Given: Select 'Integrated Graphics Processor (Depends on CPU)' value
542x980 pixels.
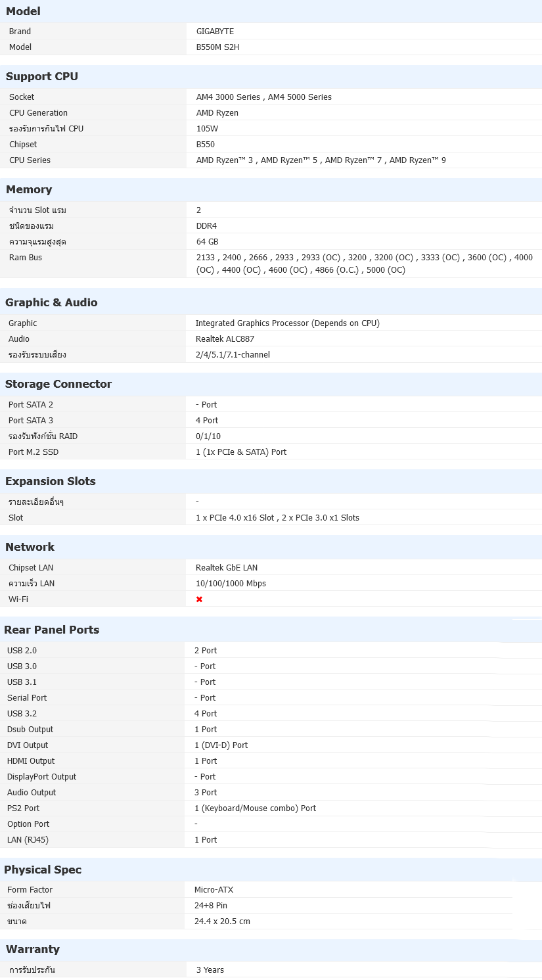Looking at the screenshot, I should click(288, 323).
